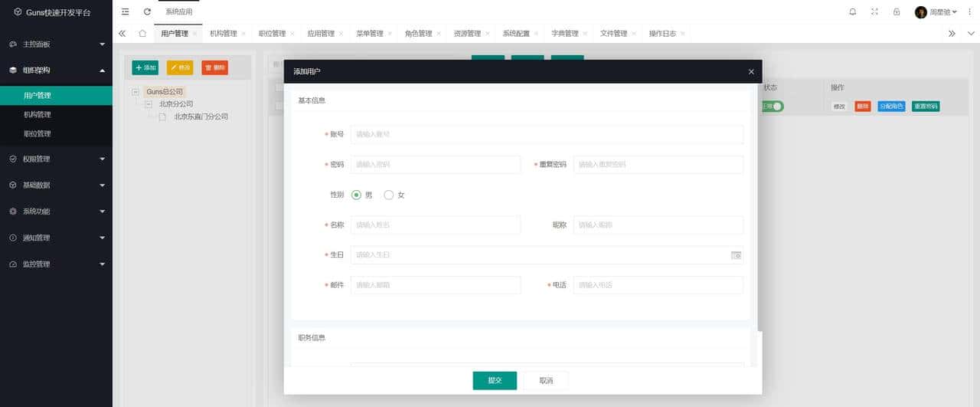The width and height of the screenshot is (980, 407).
Task: Submit the form with 提交 button
Action: [495, 380]
